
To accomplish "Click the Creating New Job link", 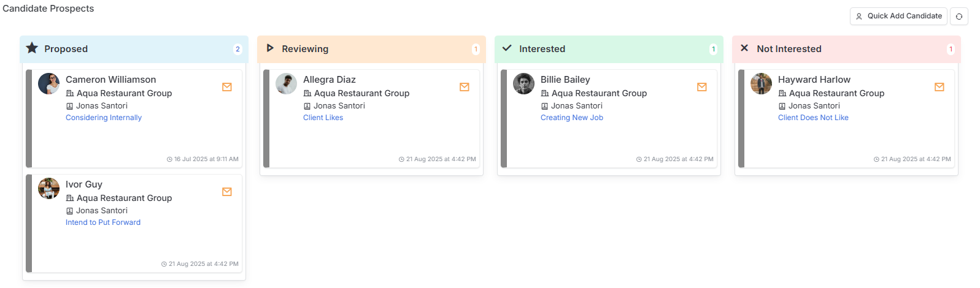I will tap(572, 118).
